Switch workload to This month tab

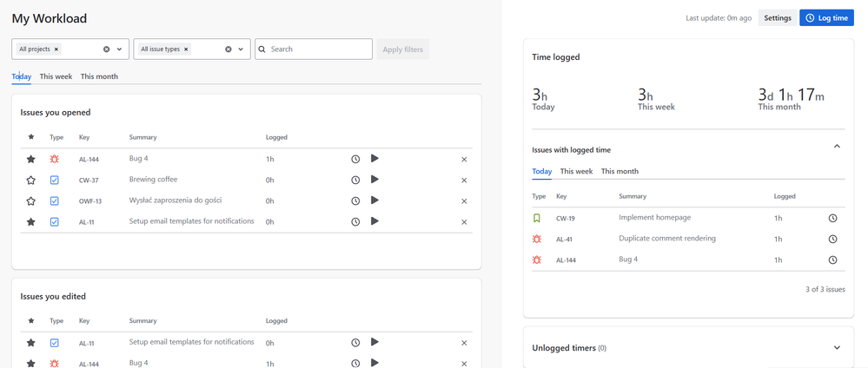point(99,76)
